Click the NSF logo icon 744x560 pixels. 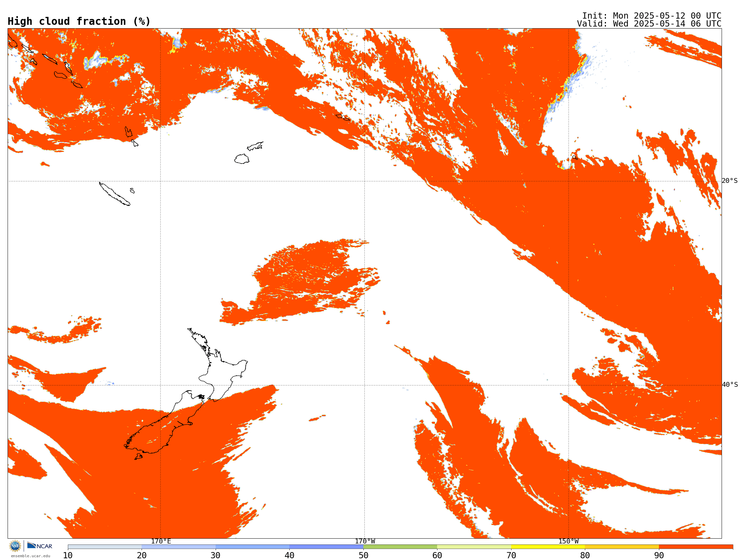pos(15,546)
